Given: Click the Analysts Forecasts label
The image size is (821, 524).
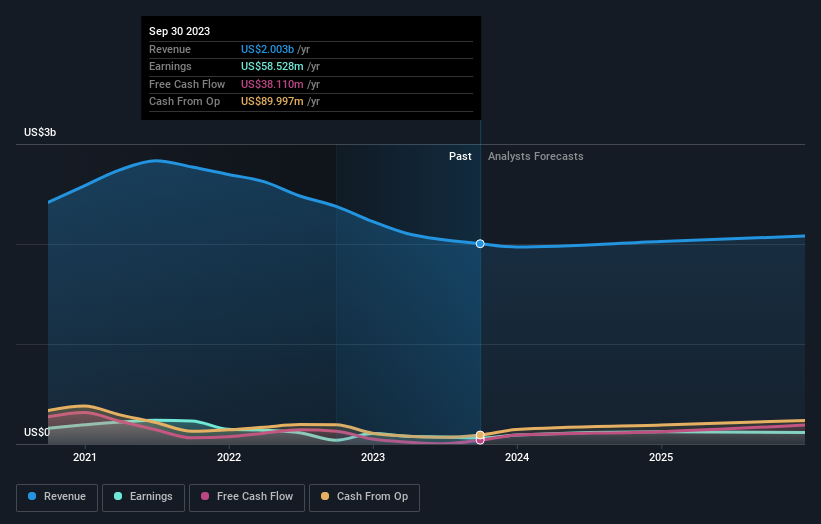Looking at the screenshot, I should (536, 156).
